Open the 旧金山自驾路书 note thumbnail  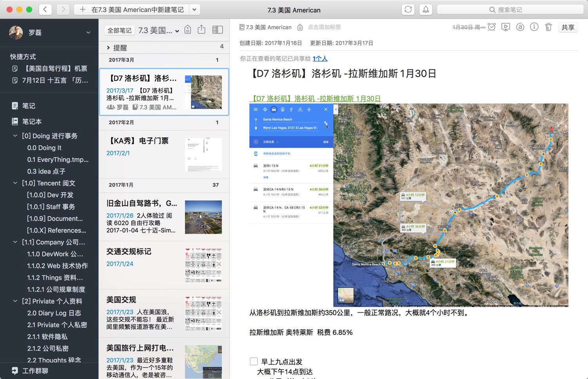(203, 217)
